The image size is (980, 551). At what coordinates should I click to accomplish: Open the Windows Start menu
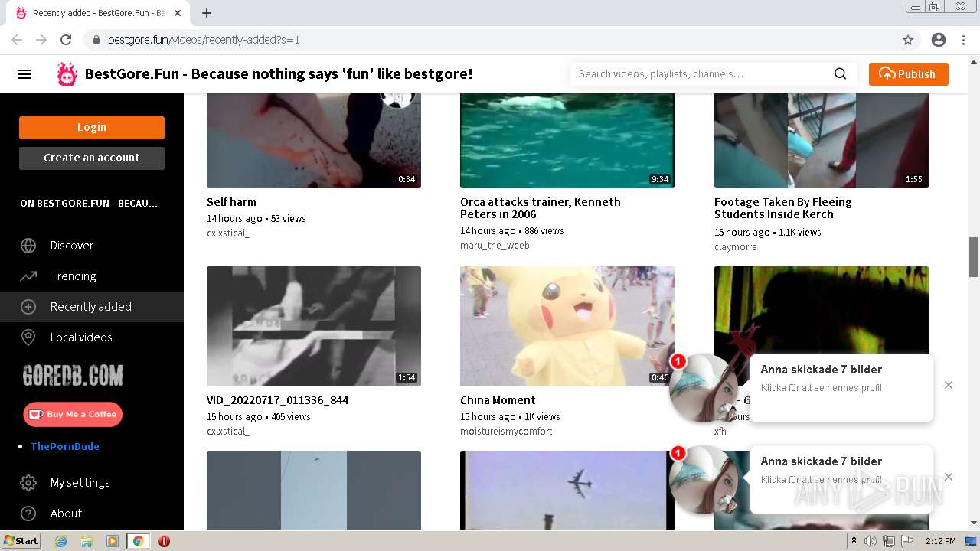coord(21,541)
